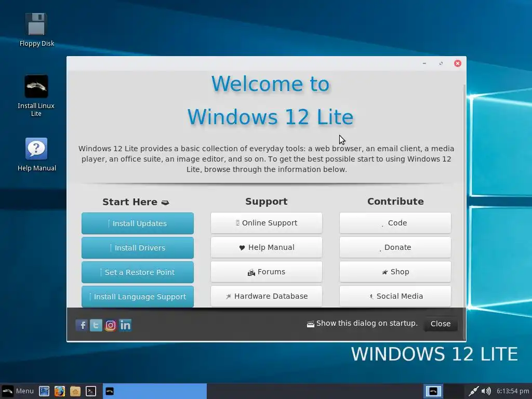The width and height of the screenshot is (532, 399).
Task: Launch Firefox from the taskbar
Action: [x=60, y=391]
